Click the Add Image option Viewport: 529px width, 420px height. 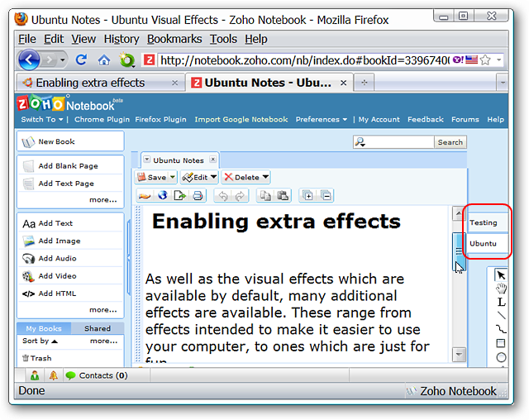pos(70,241)
